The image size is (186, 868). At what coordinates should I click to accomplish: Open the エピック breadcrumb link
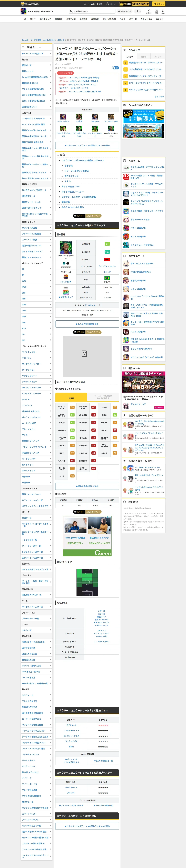pyautogui.click(x=61, y=40)
